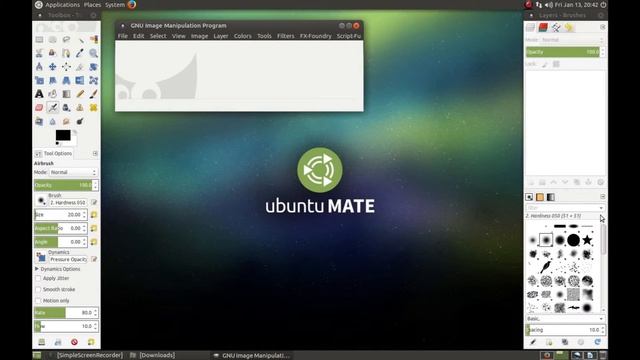Select the Flip tool

pos(80,80)
